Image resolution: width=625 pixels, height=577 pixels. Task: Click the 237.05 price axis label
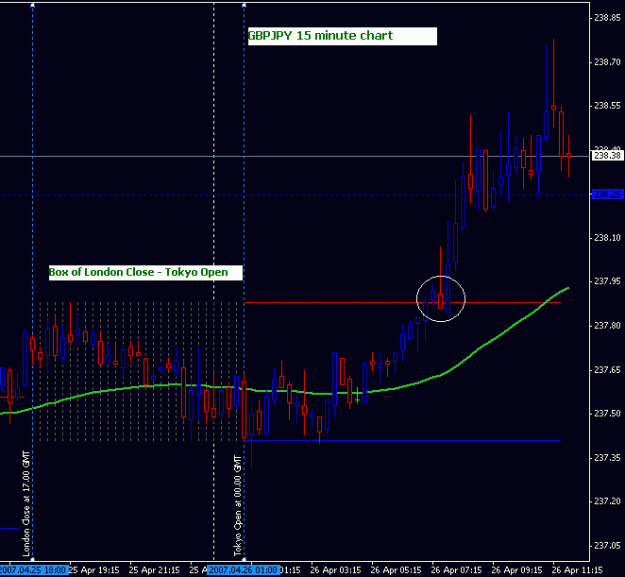pyautogui.click(x=607, y=545)
